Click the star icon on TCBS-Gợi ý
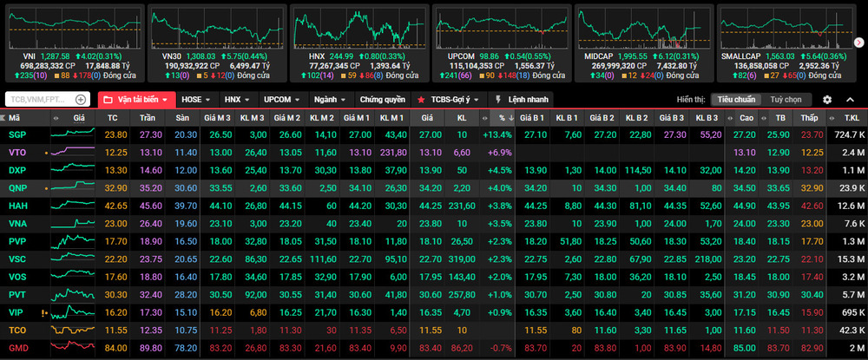This screenshot has width=868, height=360. click(421, 100)
